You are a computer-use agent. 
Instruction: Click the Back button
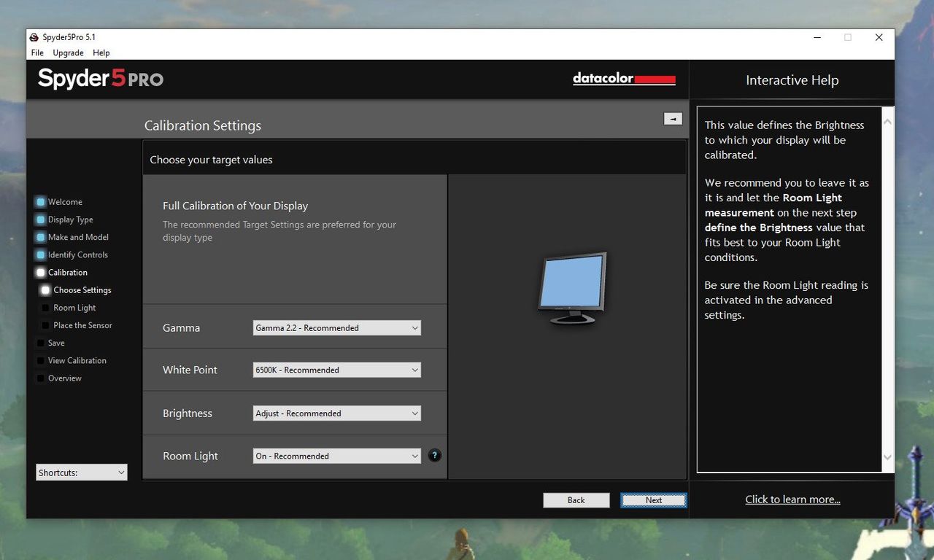576,500
